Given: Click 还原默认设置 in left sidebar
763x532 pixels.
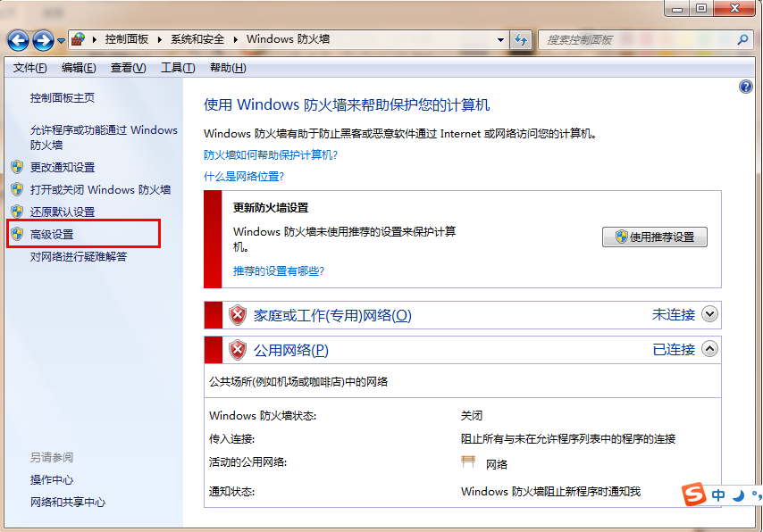Looking at the screenshot, I should coord(63,212).
